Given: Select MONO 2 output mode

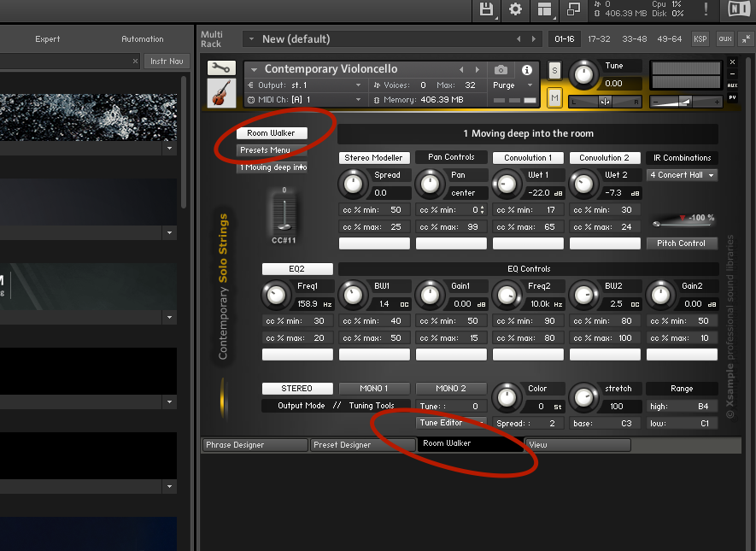Looking at the screenshot, I should [x=451, y=389].
